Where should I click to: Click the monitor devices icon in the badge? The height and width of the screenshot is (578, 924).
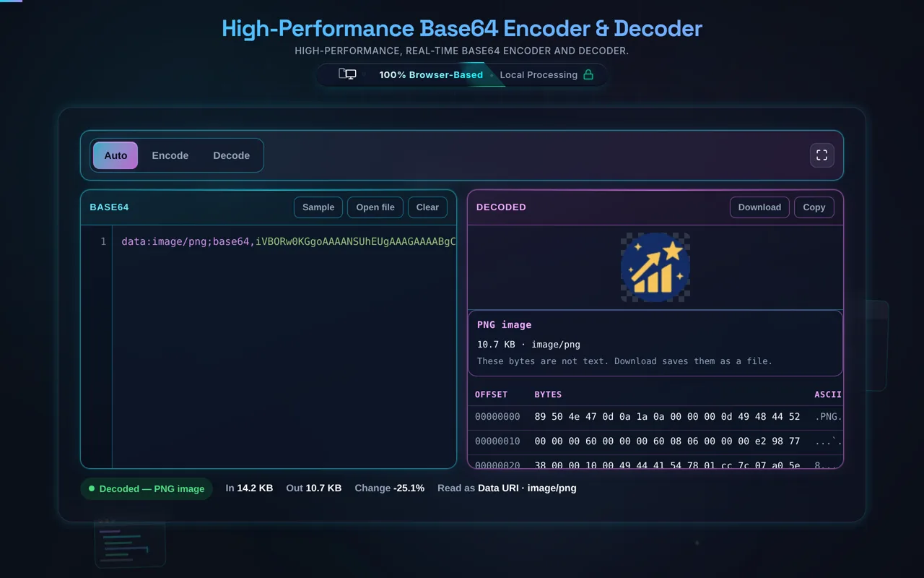(347, 74)
